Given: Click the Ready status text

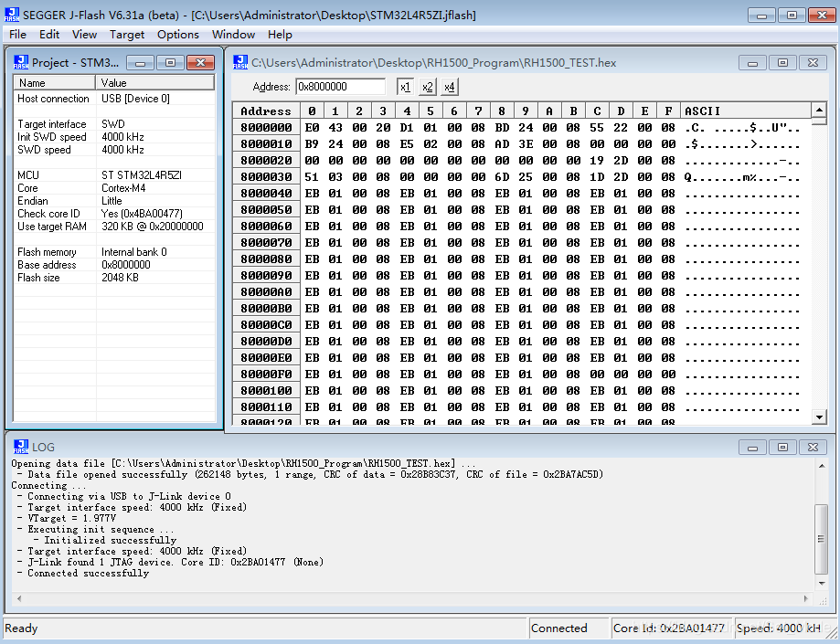Looking at the screenshot, I should (21, 628).
